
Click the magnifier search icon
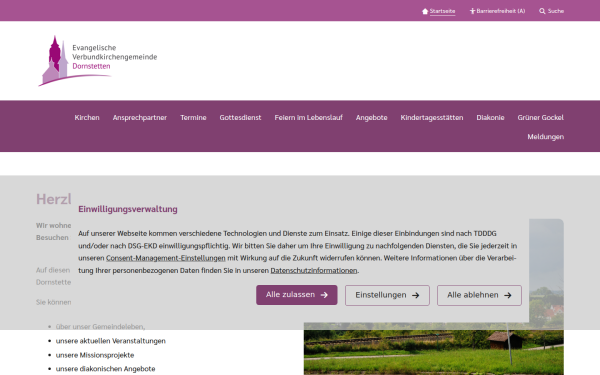pyautogui.click(x=542, y=11)
